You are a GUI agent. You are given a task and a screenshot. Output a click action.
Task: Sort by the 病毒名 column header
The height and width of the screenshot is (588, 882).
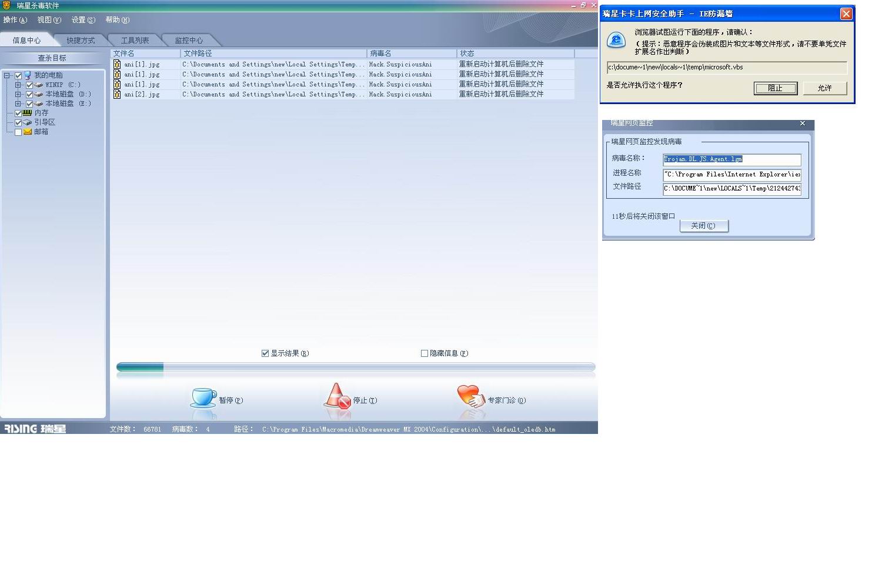pyautogui.click(x=412, y=54)
